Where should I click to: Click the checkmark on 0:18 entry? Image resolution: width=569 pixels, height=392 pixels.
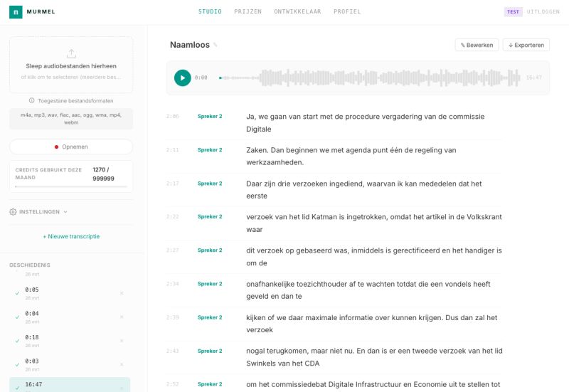click(x=17, y=341)
